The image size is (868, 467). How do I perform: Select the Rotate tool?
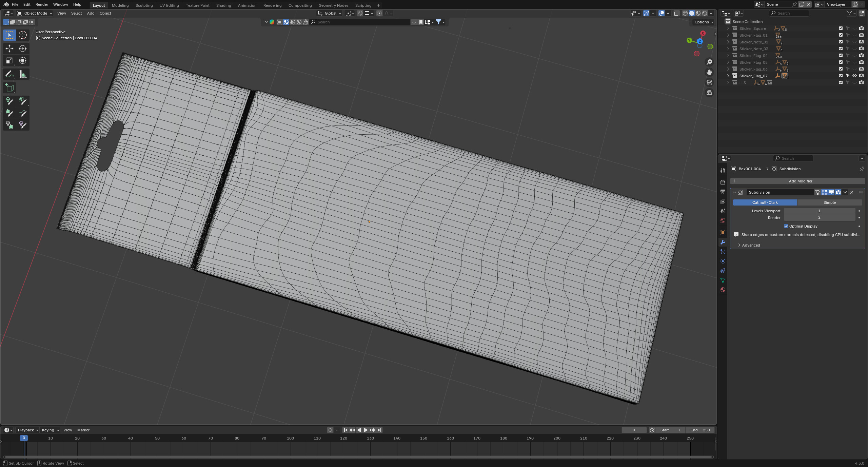click(x=23, y=48)
